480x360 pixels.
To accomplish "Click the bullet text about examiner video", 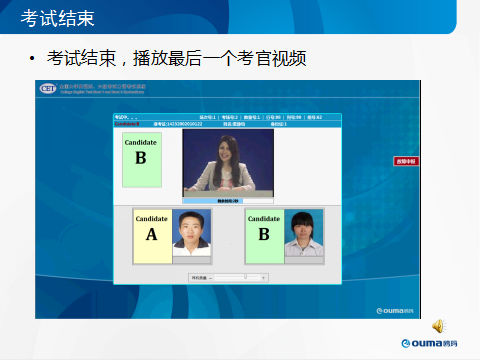I will [x=177, y=58].
